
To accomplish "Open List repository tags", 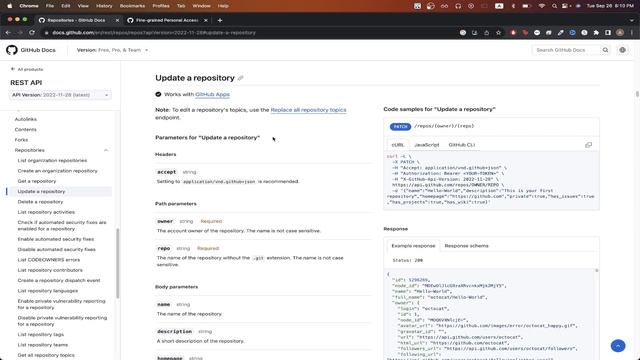I will (40, 334).
